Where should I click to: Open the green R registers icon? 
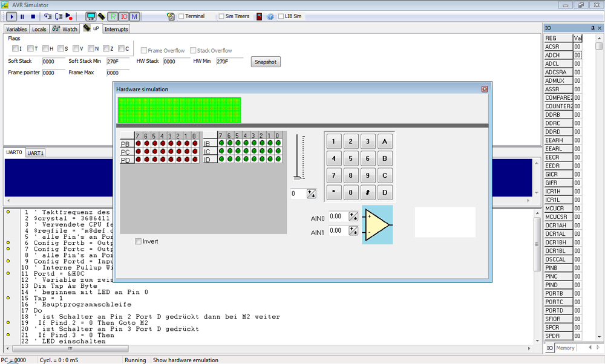(x=113, y=16)
